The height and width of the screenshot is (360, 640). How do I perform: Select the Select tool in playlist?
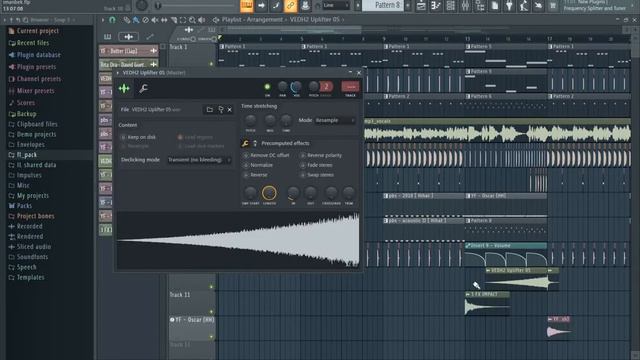tap(183, 20)
